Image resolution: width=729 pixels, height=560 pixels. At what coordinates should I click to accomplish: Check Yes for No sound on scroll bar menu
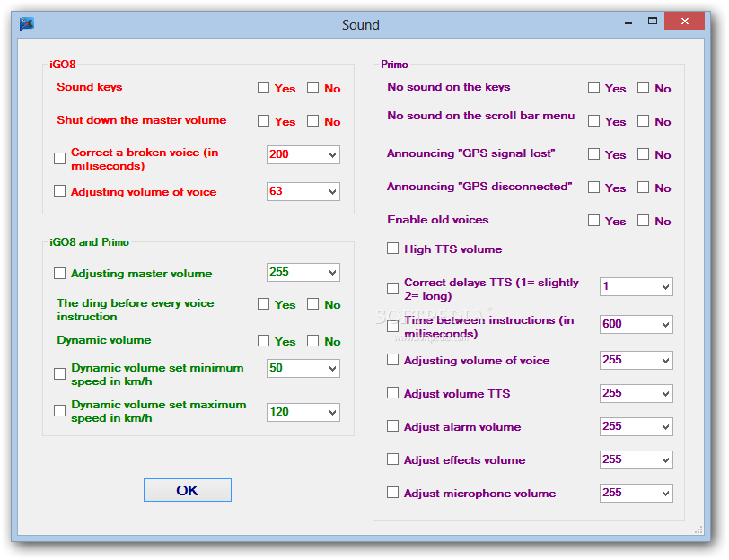click(593, 121)
